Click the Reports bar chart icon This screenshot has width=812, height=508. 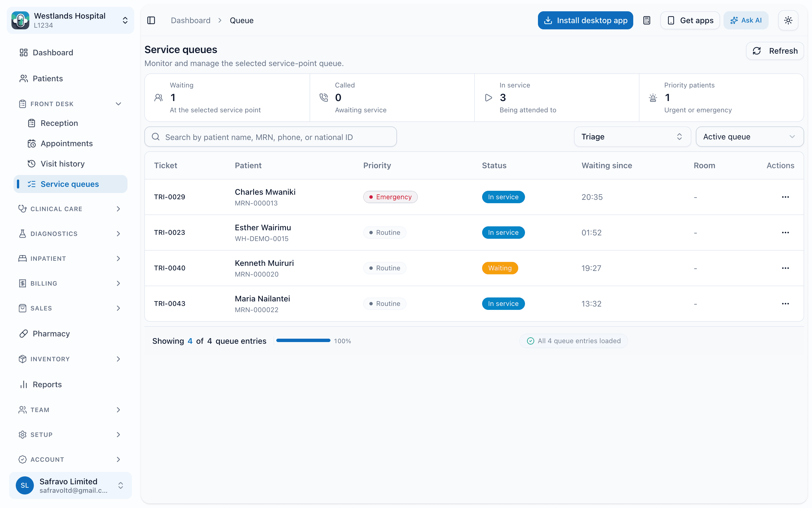(23, 384)
